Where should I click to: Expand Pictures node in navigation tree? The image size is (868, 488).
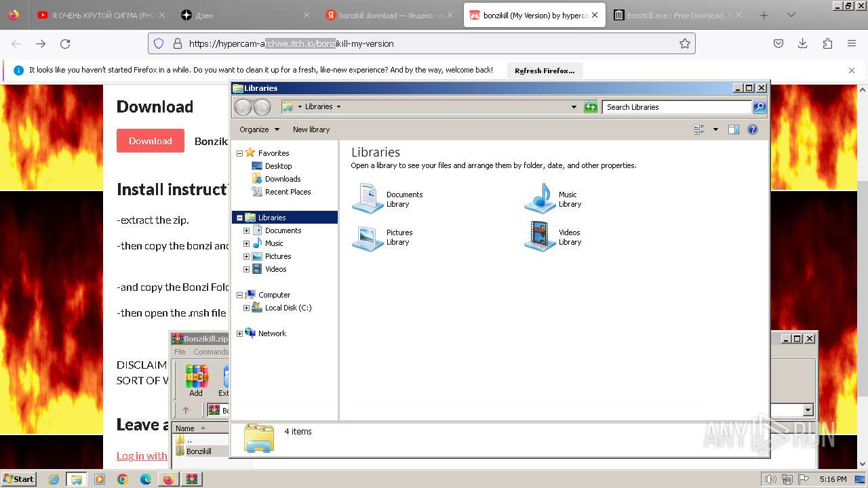coord(247,256)
